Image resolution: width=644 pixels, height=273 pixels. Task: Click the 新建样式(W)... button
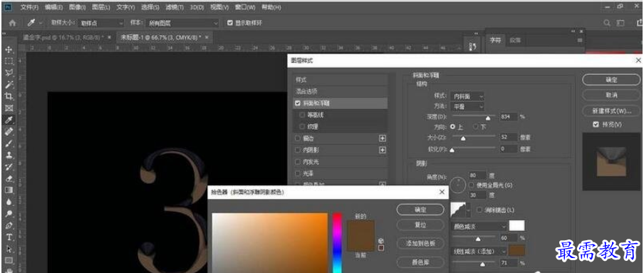tap(611, 111)
